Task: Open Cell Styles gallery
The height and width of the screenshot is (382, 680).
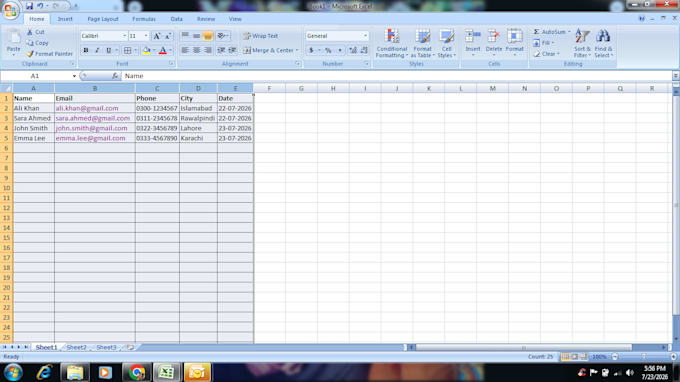Action: pyautogui.click(x=446, y=43)
